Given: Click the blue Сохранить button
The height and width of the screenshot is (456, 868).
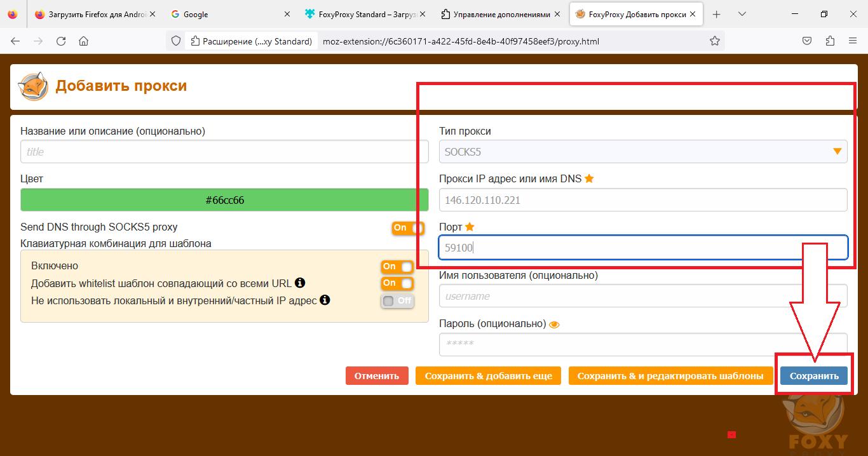Looking at the screenshot, I should tap(814, 376).
